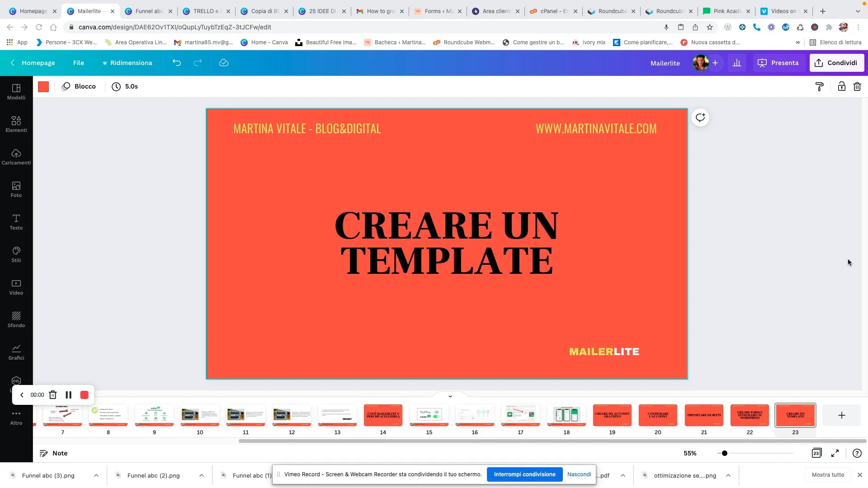Open the Testo text panel
This screenshot has width=868, height=488.
tap(16, 222)
